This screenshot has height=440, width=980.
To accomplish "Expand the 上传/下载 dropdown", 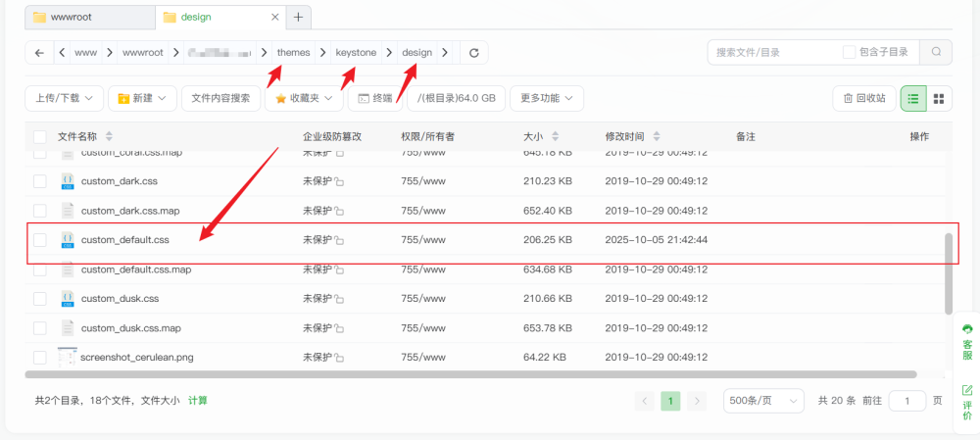I will click(x=64, y=98).
